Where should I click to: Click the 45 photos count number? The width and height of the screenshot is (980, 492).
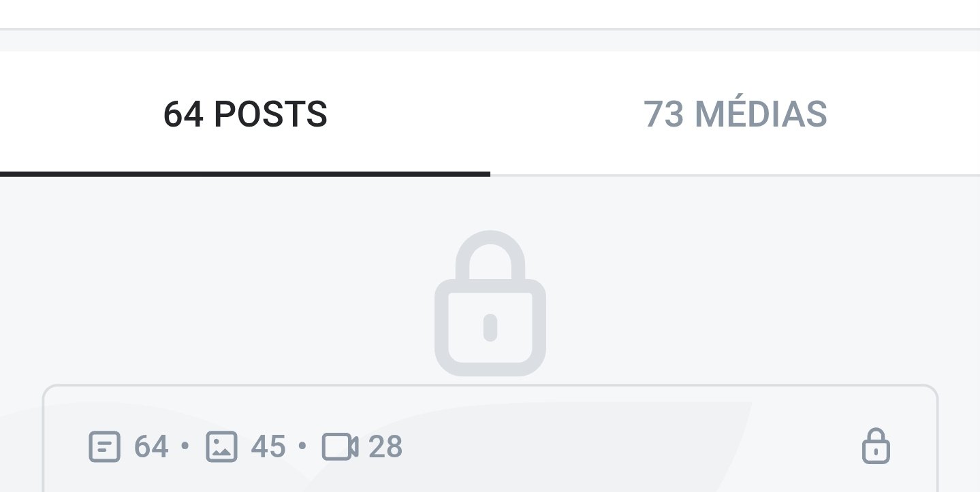tap(268, 447)
